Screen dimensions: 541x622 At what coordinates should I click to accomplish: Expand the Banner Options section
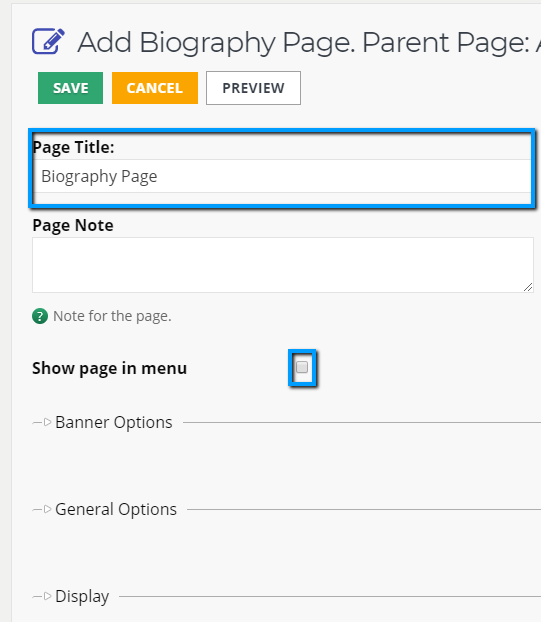[114, 422]
